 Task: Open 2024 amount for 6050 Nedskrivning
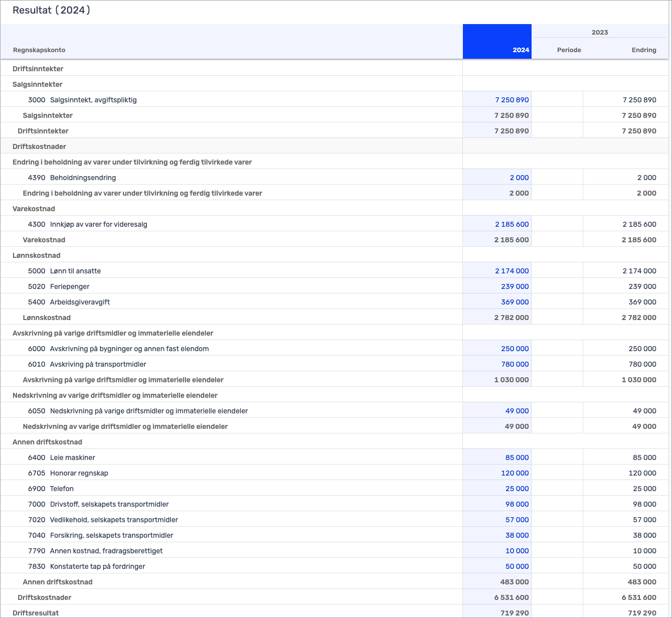click(517, 411)
